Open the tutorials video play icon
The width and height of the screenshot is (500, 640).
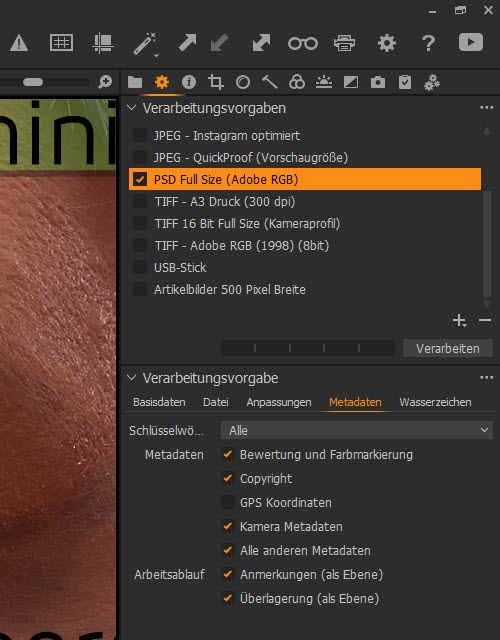(x=471, y=42)
